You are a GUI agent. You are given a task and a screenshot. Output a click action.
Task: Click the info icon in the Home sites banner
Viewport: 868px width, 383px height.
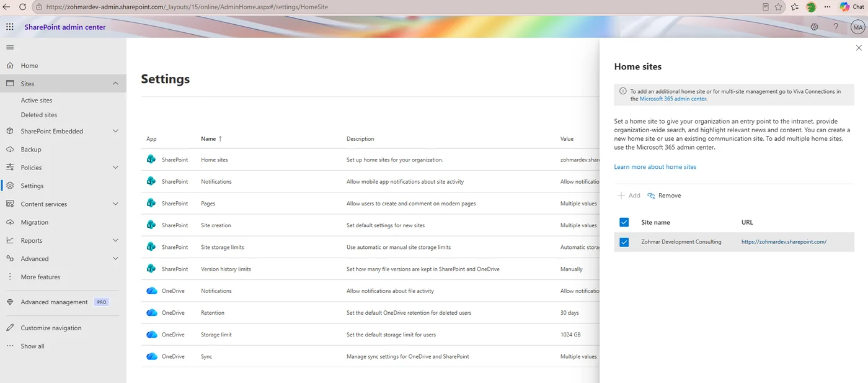[623, 91]
